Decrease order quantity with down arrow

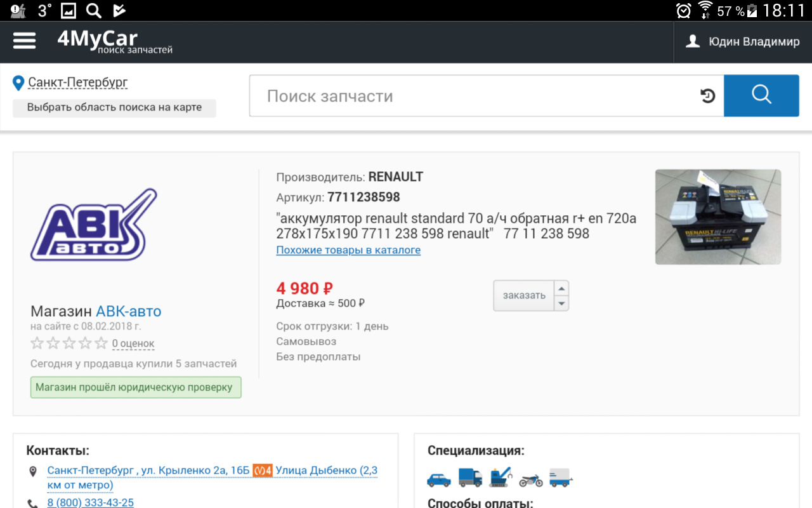pyautogui.click(x=561, y=304)
